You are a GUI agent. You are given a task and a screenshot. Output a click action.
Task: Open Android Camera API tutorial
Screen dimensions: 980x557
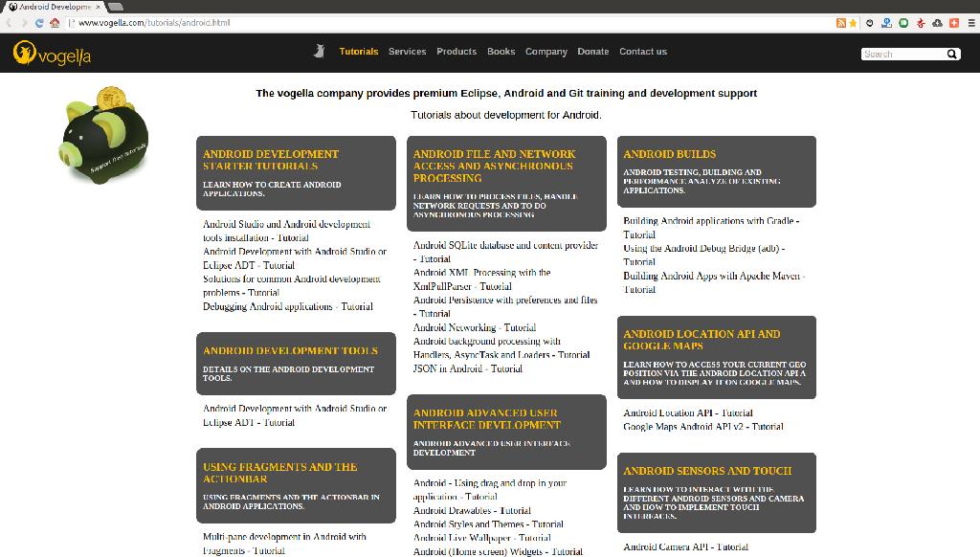pos(685,547)
